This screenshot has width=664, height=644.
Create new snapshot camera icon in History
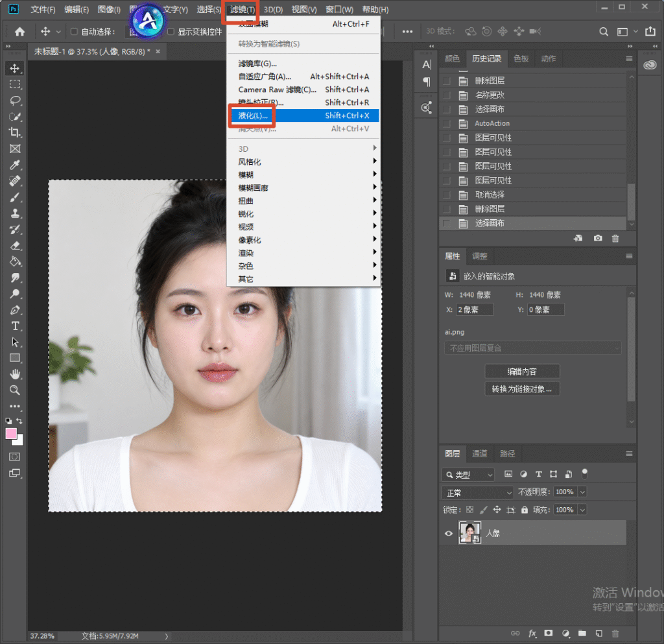pos(597,239)
